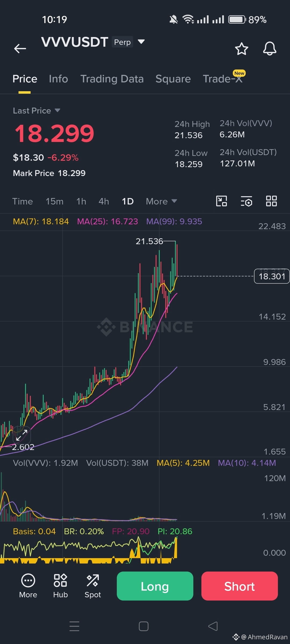Open chart indicator settings icon
The width and height of the screenshot is (290, 644).
246,201
